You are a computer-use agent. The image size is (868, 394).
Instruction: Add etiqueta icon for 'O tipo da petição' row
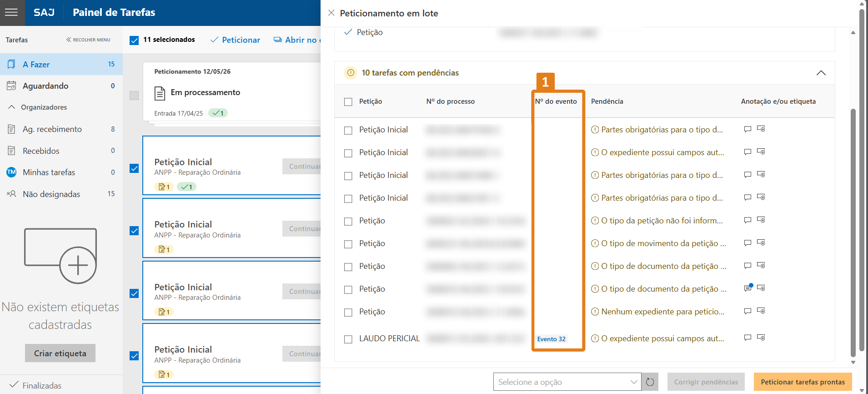pos(761,220)
